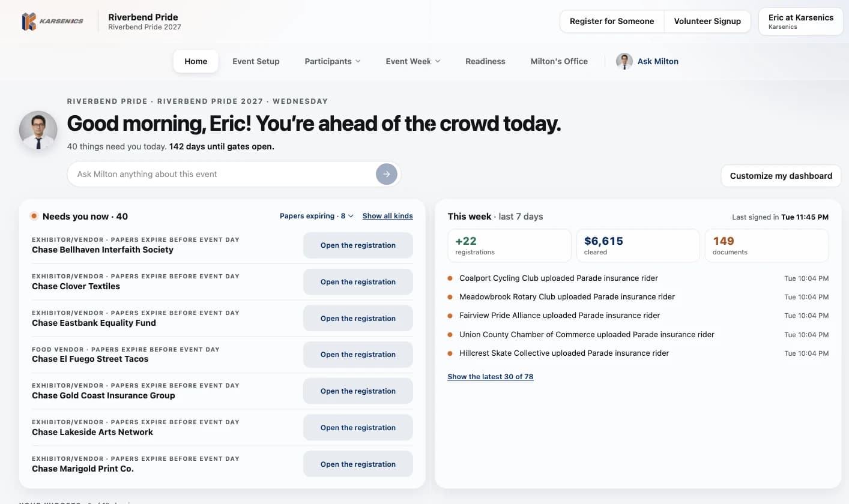This screenshot has height=504, width=849.
Task: Select Coalport Cycling Club upload entry
Action: [x=638, y=278]
